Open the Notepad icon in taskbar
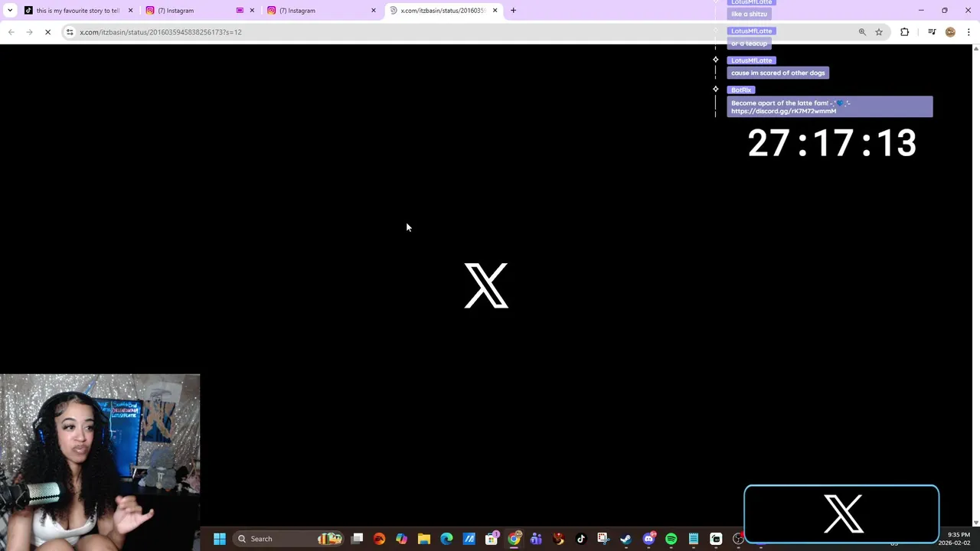The height and width of the screenshot is (551, 980). click(x=694, y=539)
